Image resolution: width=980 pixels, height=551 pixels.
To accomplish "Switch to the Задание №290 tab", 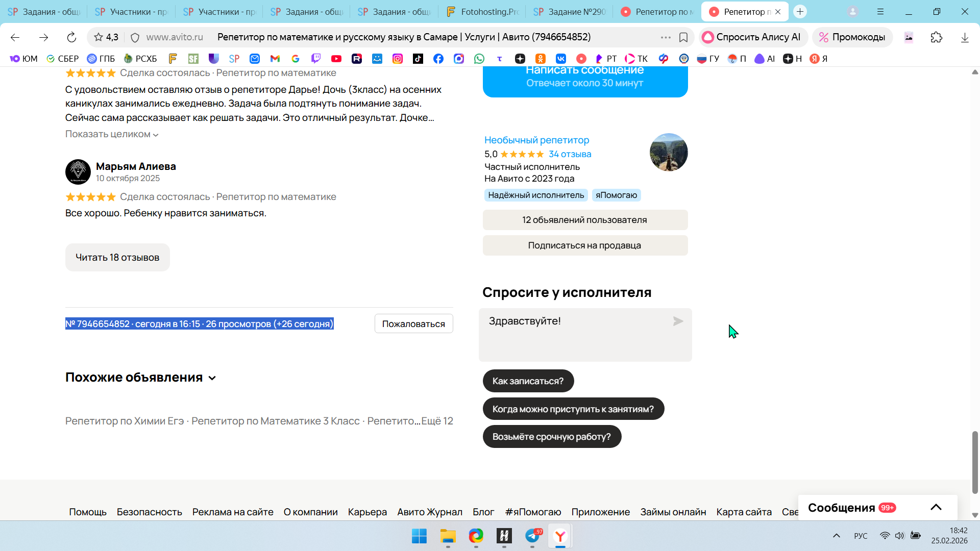I will point(570,12).
